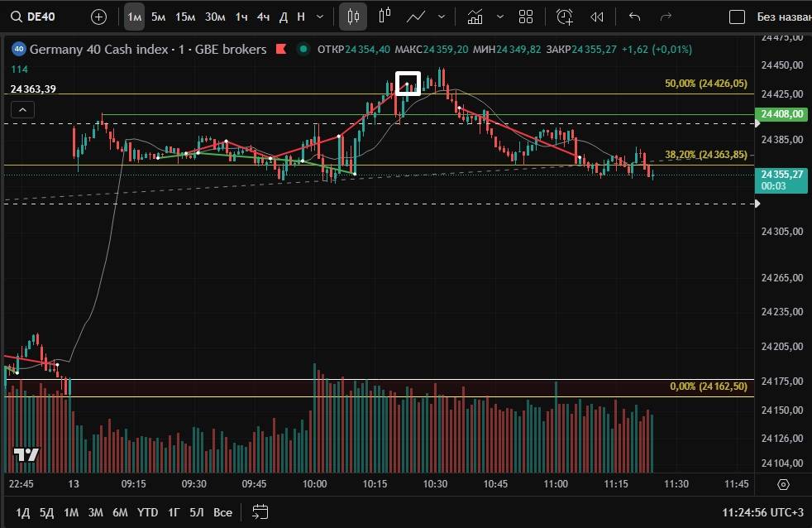Switch the chart to 15м timeframe
The width and height of the screenshot is (812, 528).
click(185, 17)
